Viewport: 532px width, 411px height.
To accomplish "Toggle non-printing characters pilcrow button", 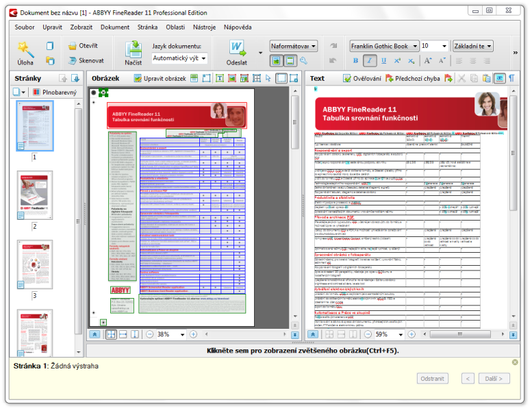I will point(511,79).
